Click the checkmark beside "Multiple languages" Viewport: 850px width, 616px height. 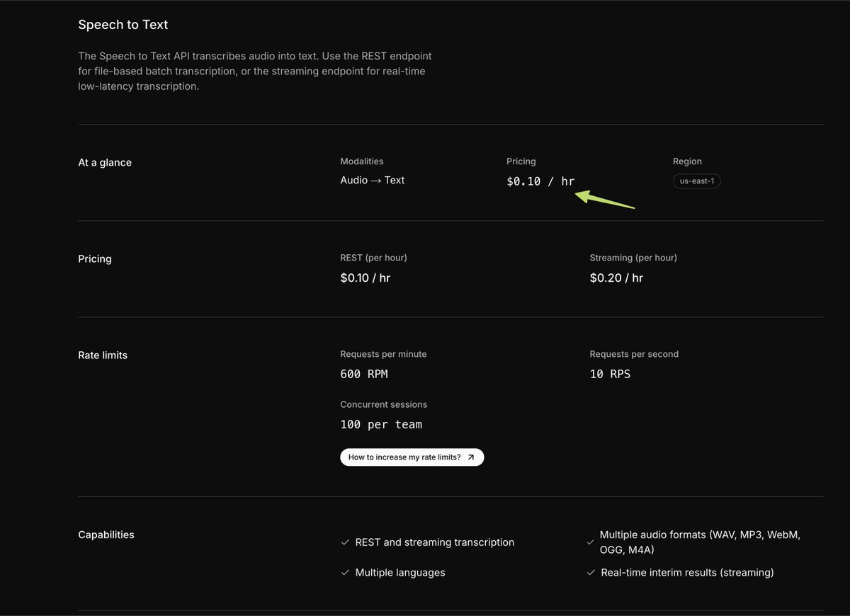point(345,573)
